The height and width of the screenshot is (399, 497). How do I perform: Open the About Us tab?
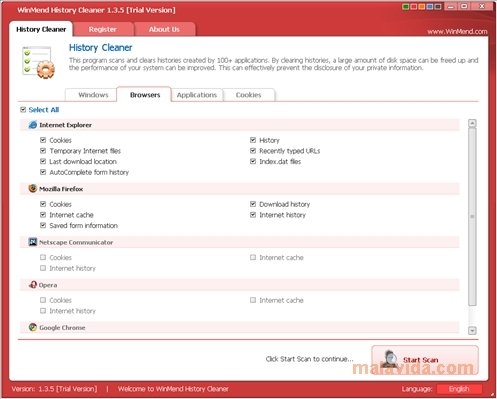click(x=164, y=29)
